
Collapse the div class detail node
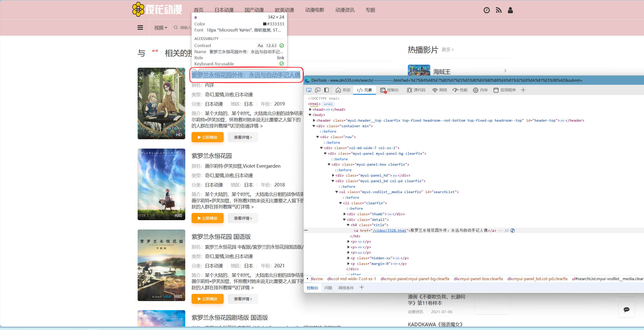pos(344,220)
